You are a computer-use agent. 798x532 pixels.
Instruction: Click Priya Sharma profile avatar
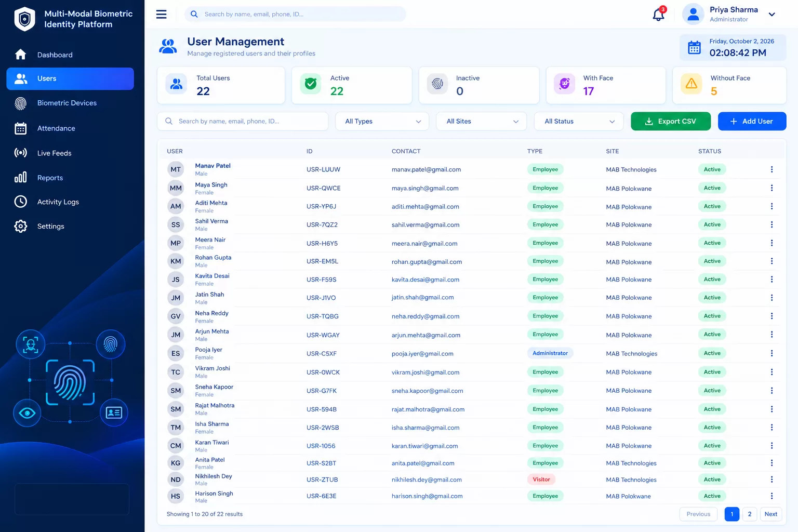[693, 14]
